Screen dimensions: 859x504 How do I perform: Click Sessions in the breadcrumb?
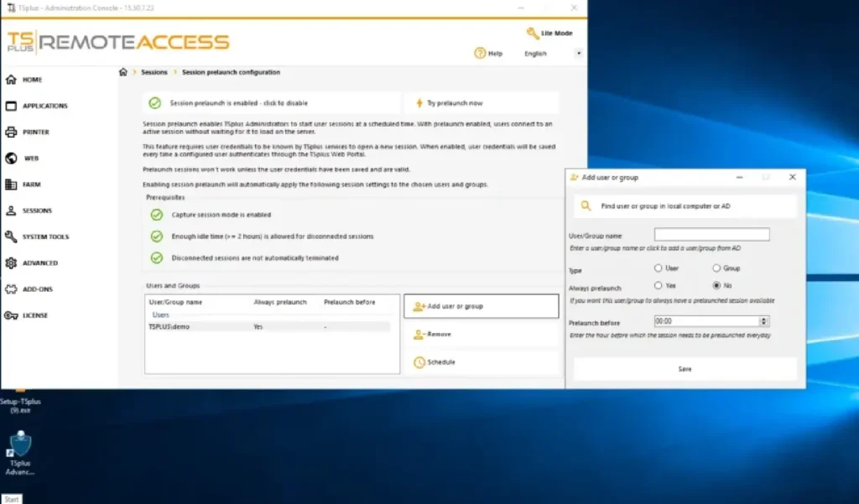click(154, 73)
